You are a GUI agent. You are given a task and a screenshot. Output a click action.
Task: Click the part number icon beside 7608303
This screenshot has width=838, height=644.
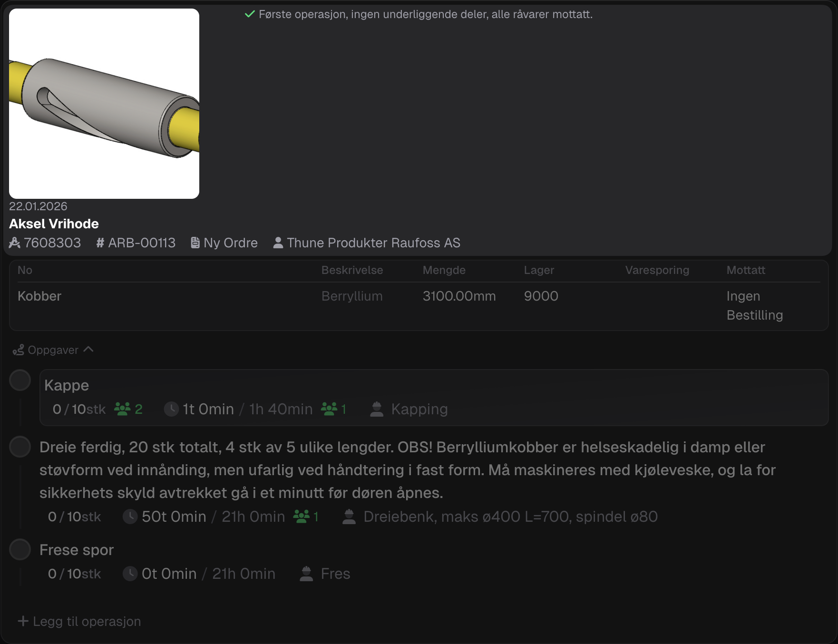tap(15, 243)
